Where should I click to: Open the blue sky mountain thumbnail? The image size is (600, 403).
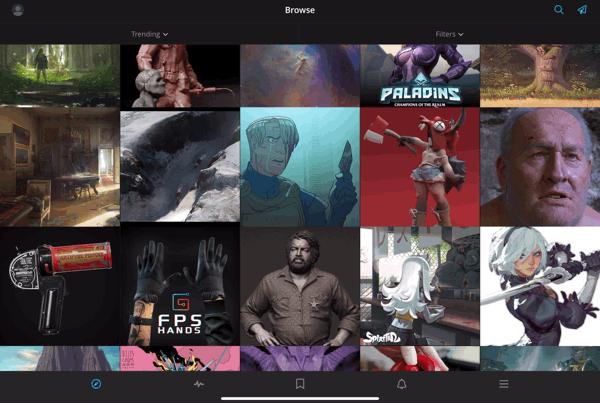click(60, 359)
